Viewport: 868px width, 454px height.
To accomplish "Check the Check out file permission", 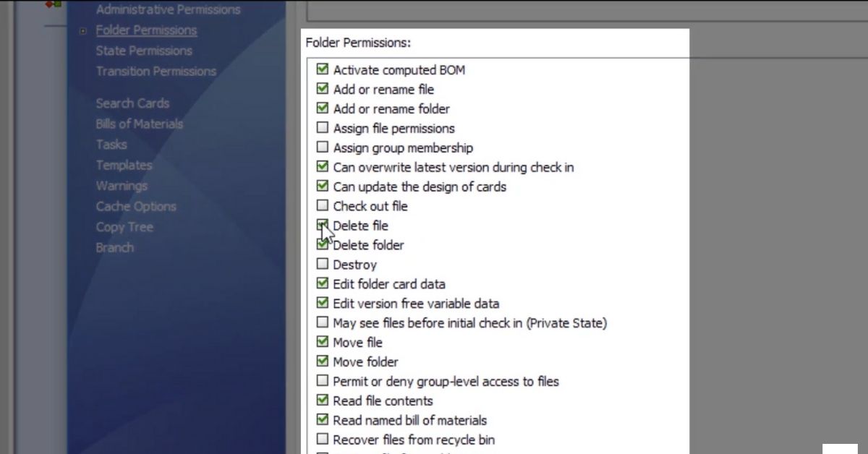I will point(323,206).
